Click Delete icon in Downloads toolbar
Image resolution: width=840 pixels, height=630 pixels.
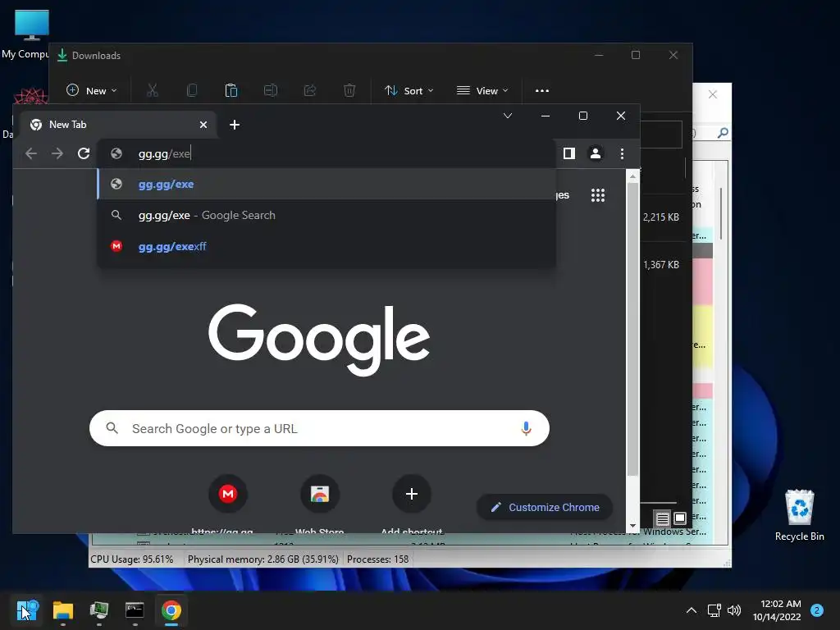[349, 90]
